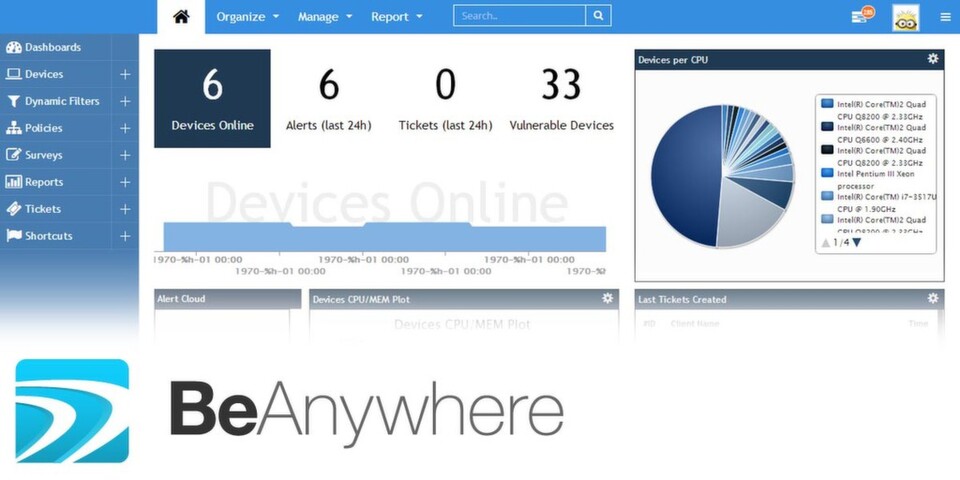Open the user avatar profile
Screen dimensions: 960x480
click(906, 18)
